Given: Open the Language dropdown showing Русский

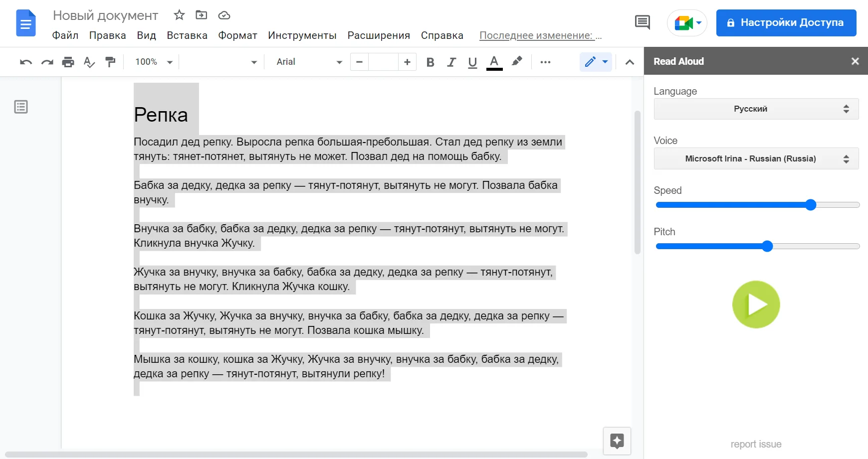Looking at the screenshot, I should (x=756, y=109).
